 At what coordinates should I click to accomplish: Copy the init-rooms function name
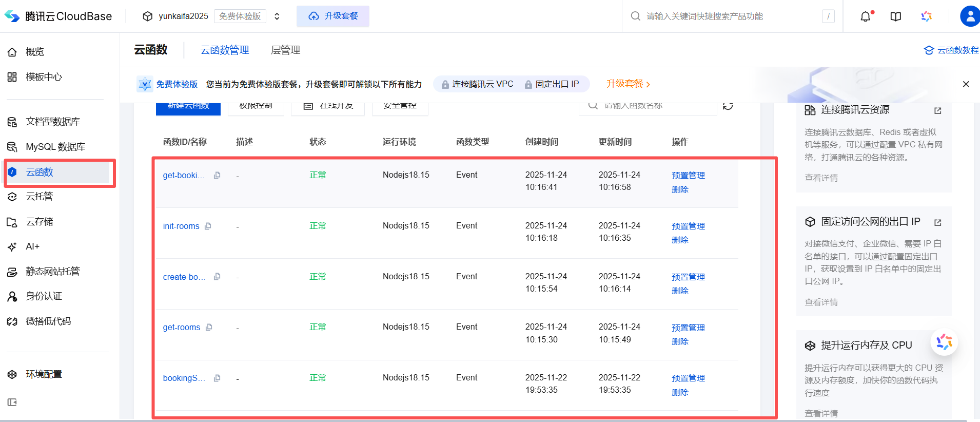[x=208, y=226]
